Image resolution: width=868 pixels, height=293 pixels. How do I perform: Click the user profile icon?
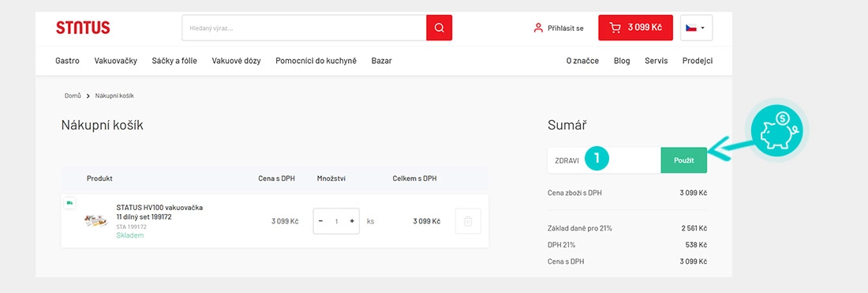click(x=537, y=28)
